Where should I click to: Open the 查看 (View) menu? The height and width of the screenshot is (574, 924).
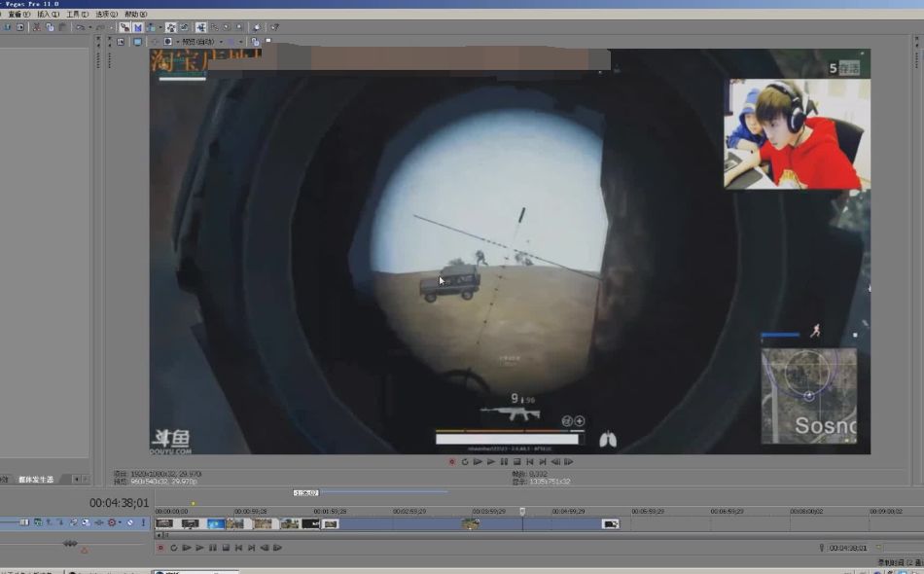tap(18, 14)
